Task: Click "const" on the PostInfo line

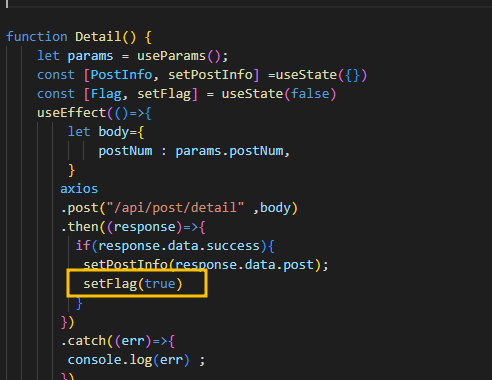Action: [56, 75]
